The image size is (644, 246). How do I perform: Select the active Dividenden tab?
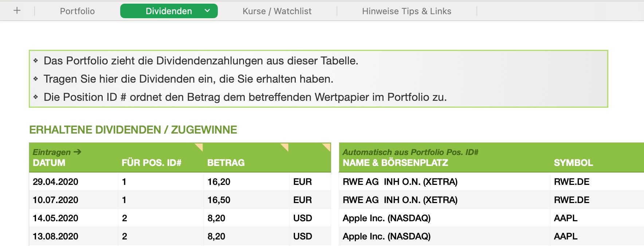point(168,11)
